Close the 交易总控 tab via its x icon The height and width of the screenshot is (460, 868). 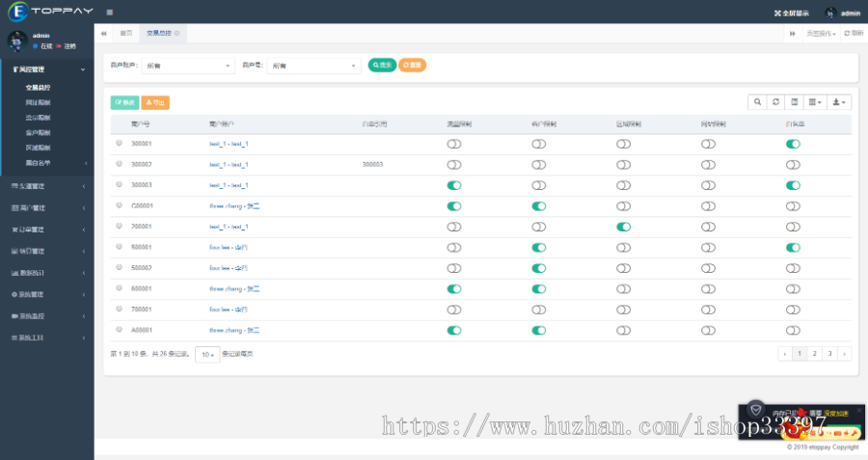176,33
